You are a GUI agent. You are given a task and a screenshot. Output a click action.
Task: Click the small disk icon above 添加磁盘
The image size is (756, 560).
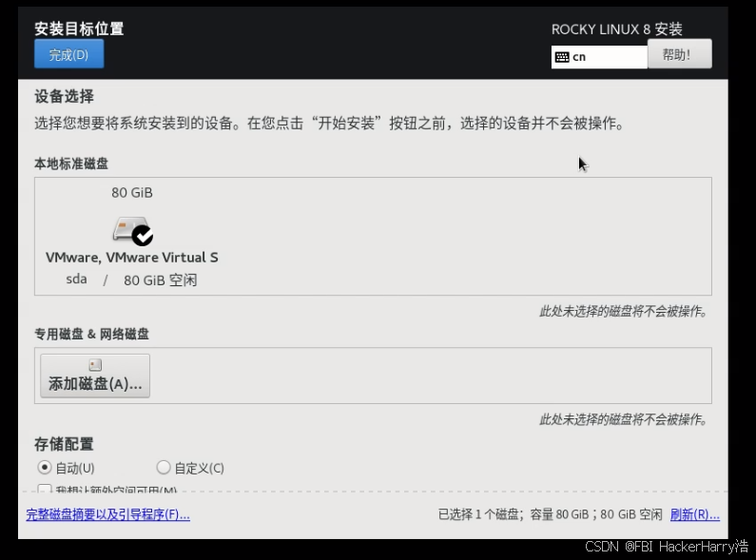point(95,365)
